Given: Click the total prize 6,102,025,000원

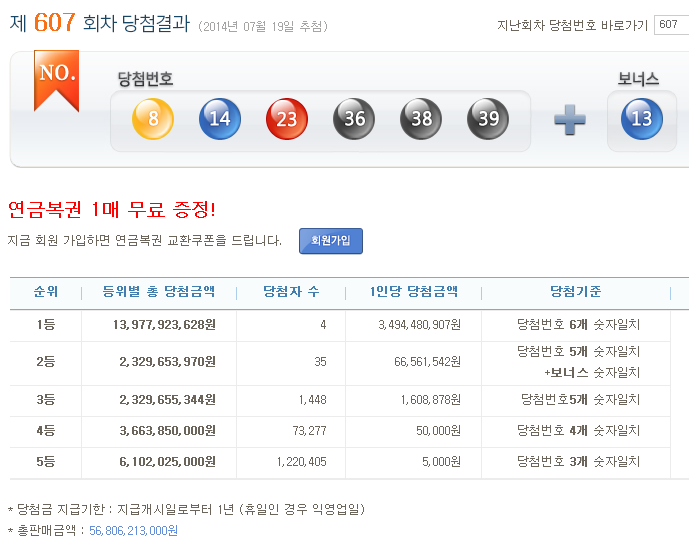Looking at the screenshot, I should click(x=167, y=462).
